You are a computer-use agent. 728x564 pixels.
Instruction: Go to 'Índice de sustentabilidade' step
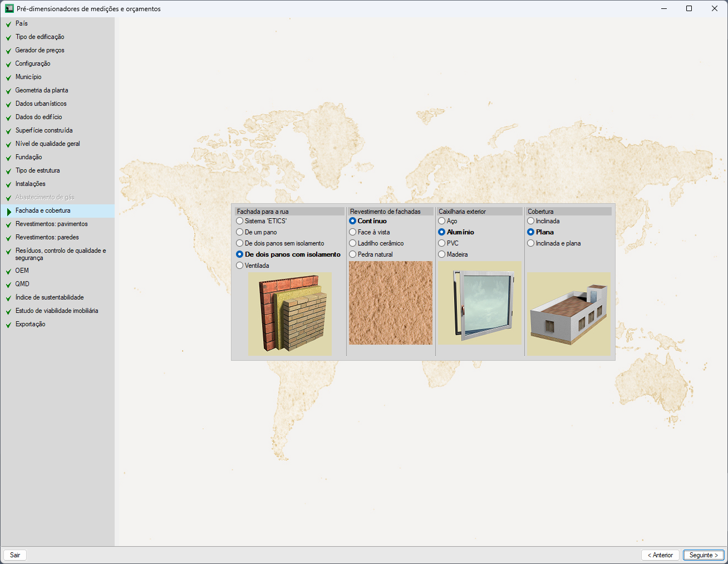point(50,297)
